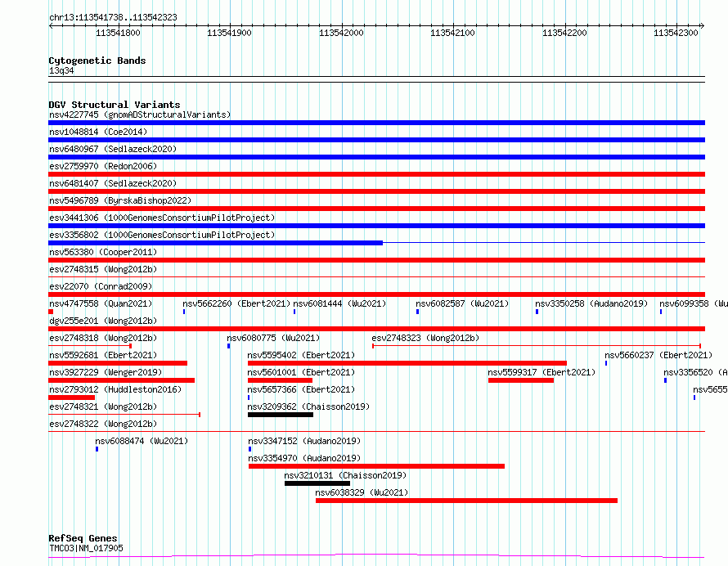Viewport: 728px width, 566px height.
Task: Click nsv3210131 (Chaisson2019) label
Action: (345, 475)
